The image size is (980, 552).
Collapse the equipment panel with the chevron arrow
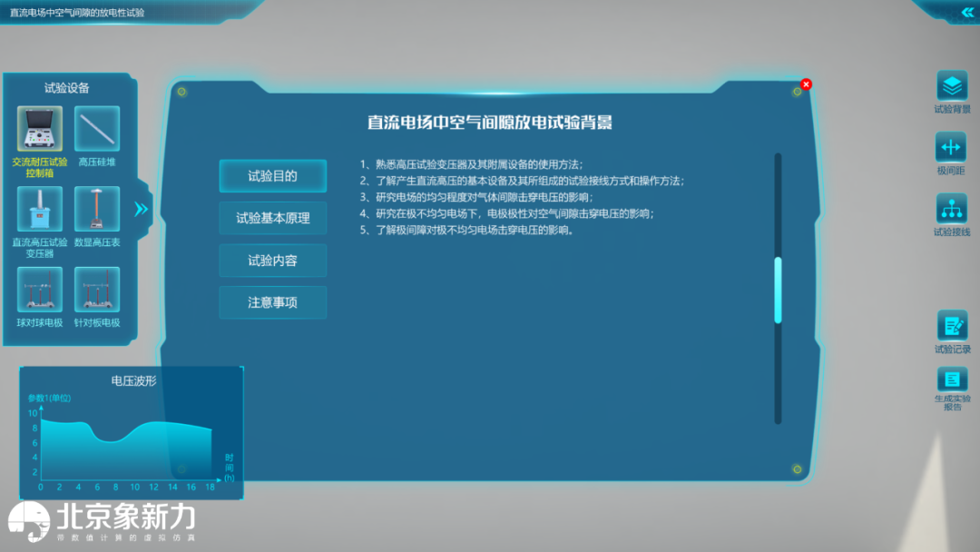coord(142,210)
